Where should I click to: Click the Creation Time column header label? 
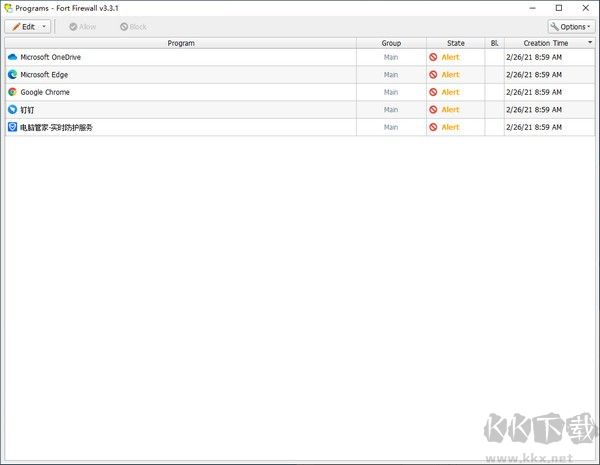tap(546, 43)
